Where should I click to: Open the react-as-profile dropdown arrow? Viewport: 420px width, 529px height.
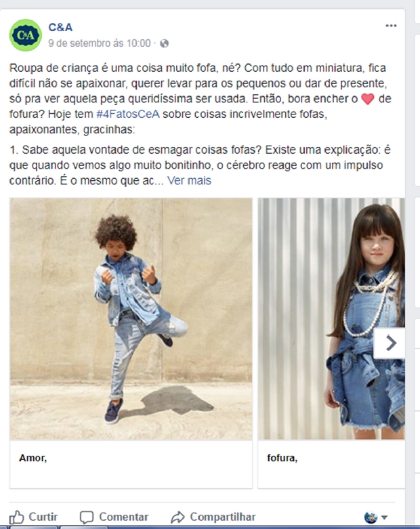(384, 517)
